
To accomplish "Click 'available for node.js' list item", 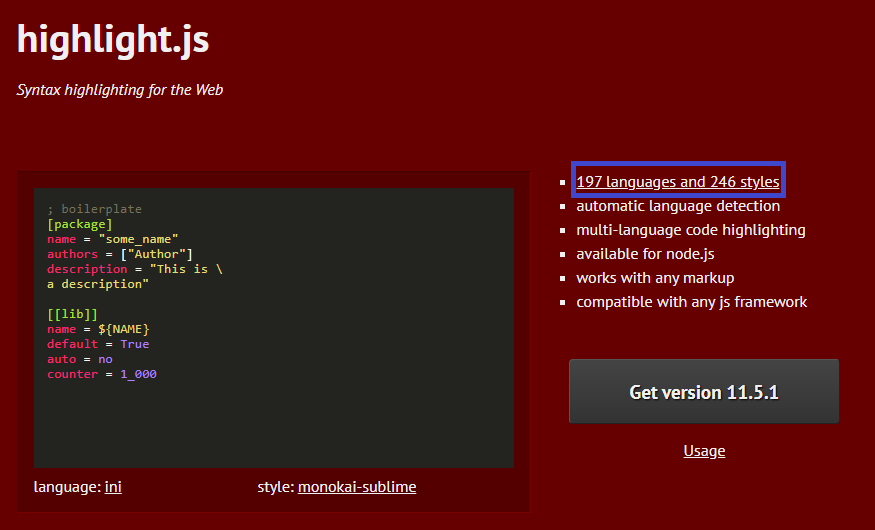I will pyautogui.click(x=645, y=254).
